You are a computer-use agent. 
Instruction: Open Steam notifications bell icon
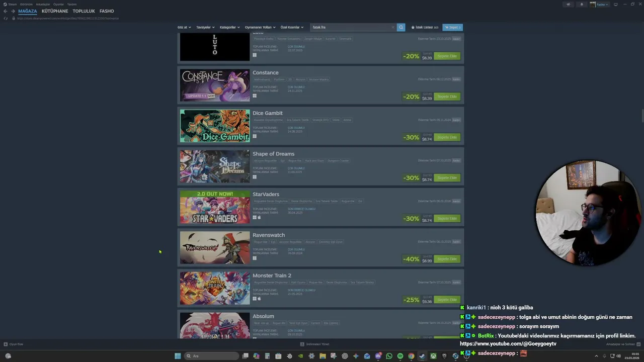click(x=582, y=5)
